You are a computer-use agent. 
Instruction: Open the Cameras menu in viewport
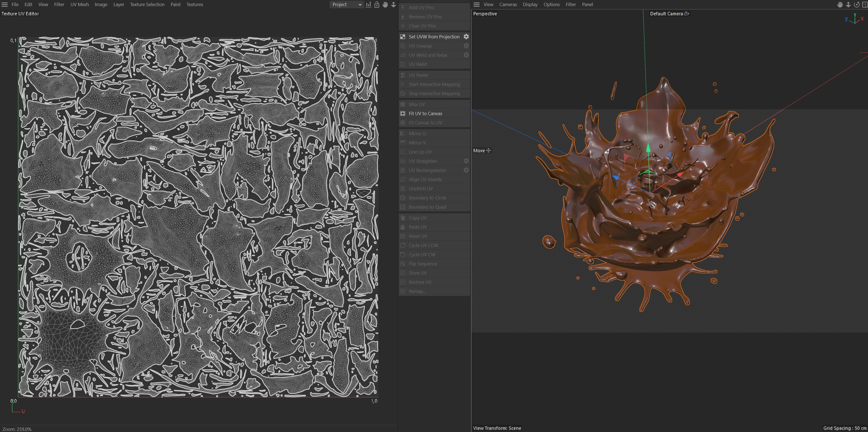pyautogui.click(x=508, y=4)
